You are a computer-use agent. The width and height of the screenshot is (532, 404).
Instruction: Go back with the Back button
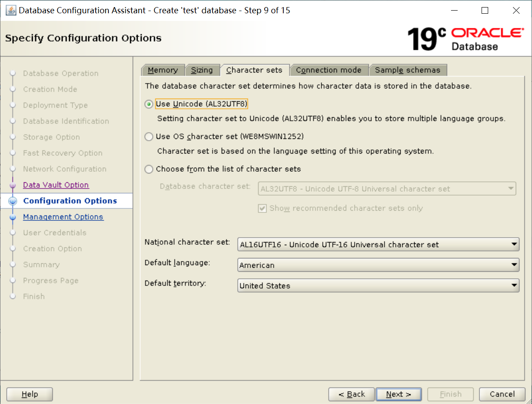[x=352, y=394]
